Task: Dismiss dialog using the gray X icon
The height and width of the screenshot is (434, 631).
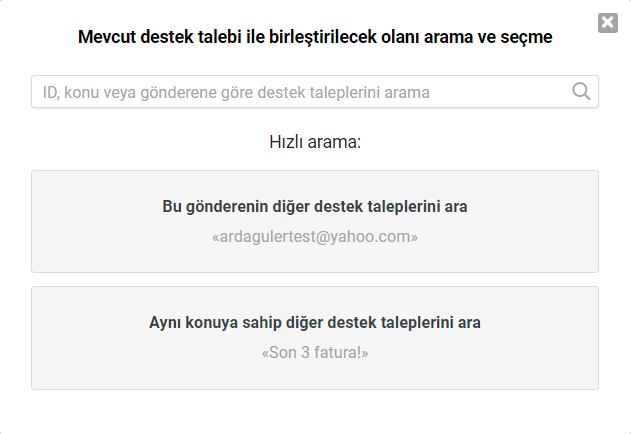Action: tap(608, 23)
